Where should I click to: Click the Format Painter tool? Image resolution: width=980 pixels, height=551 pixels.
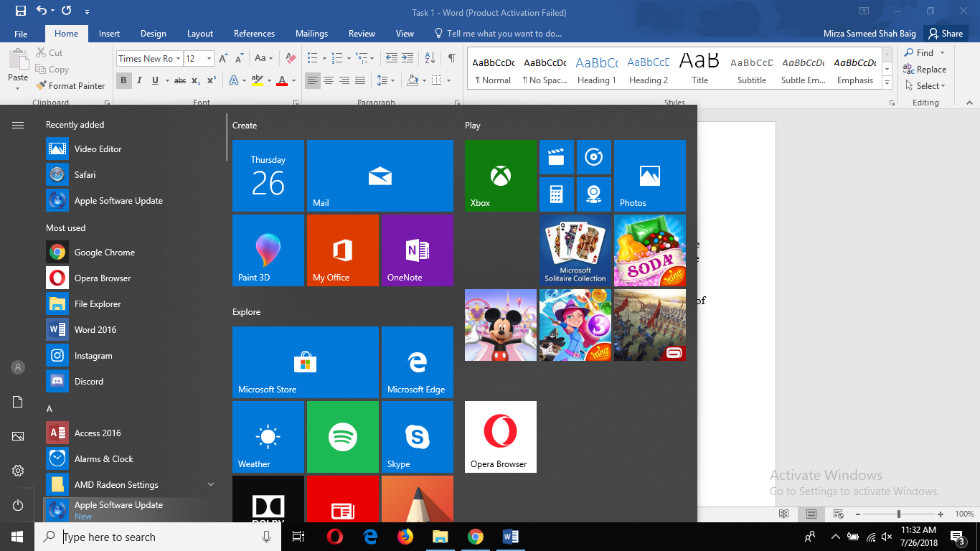coord(70,86)
